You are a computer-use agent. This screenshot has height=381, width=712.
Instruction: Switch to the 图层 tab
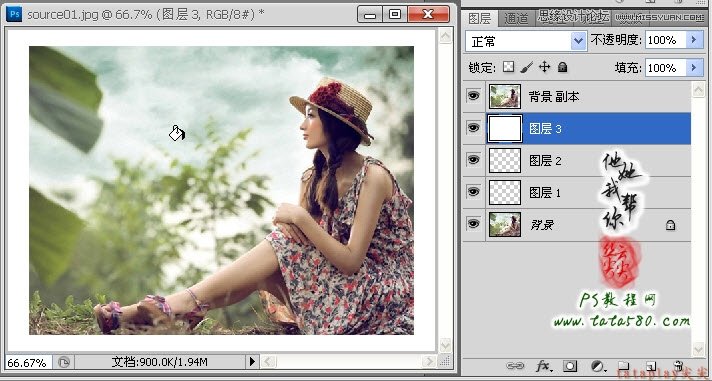[x=480, y=19]
